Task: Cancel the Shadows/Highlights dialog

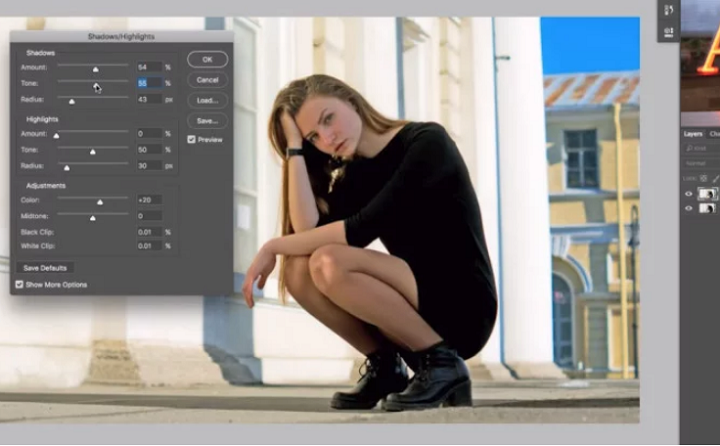Action: 207,80
